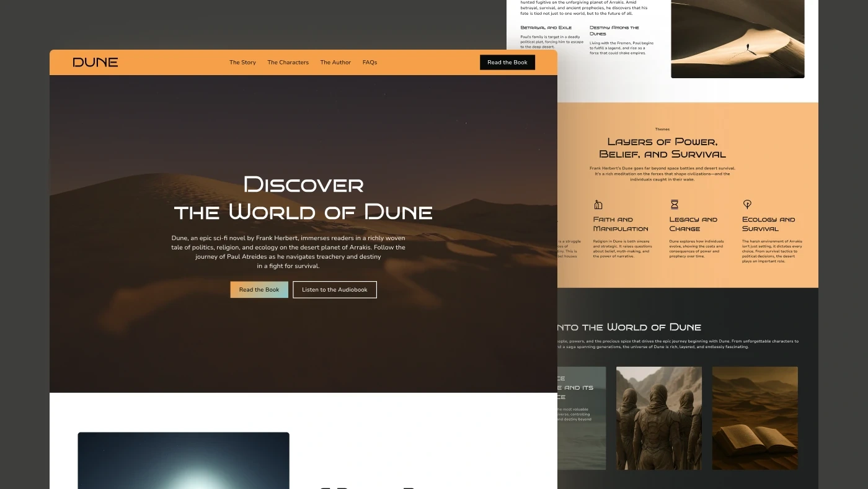Image resolution: width=868 pixels, height=489 pixels.
Task: Click the text 'The harsh environment of Arrakis'
Action: pyautogui.click(x=772, y=241)
